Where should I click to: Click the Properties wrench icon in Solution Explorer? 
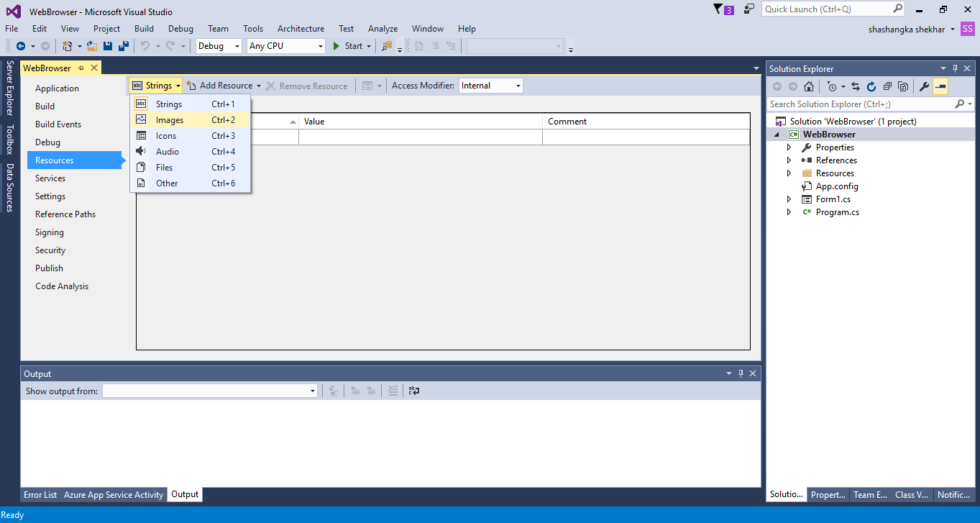click(x=925, y=86)
